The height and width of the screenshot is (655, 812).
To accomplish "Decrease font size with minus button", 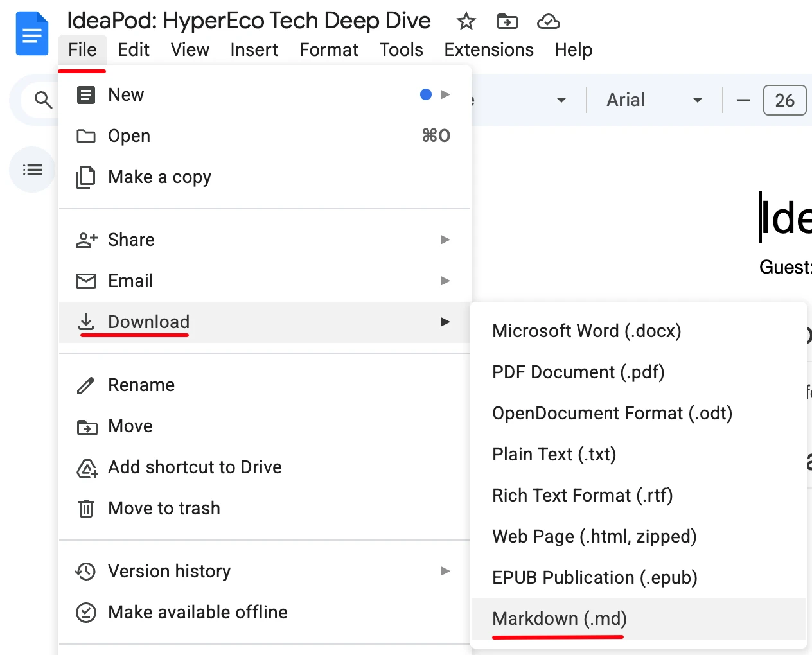I will (x=743, y=100).
